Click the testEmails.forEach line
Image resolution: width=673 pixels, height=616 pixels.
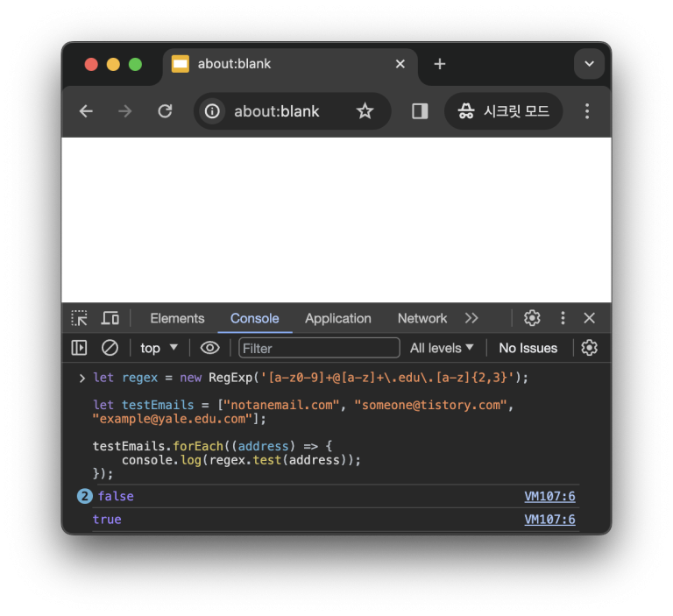pos(212,446)
